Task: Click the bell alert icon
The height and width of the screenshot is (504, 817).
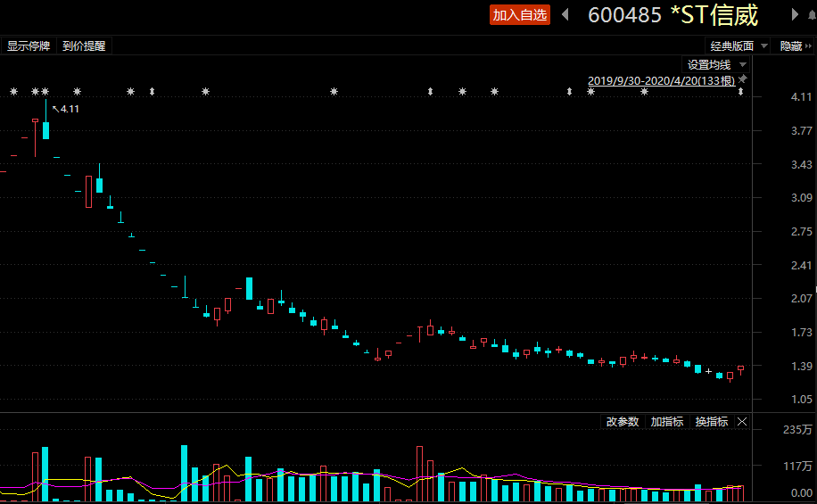Action: coord(813,14)
